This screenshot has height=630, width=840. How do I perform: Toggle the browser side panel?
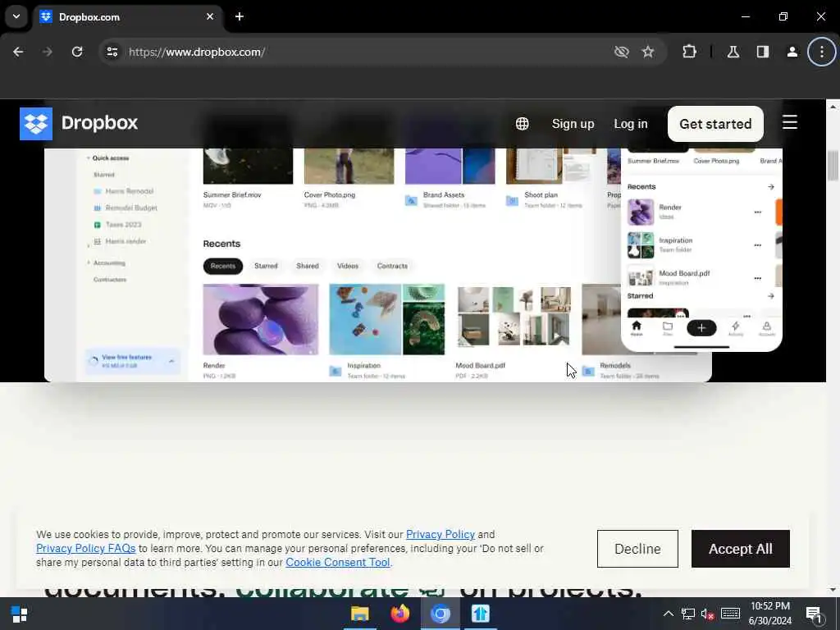tap(763, 52)
